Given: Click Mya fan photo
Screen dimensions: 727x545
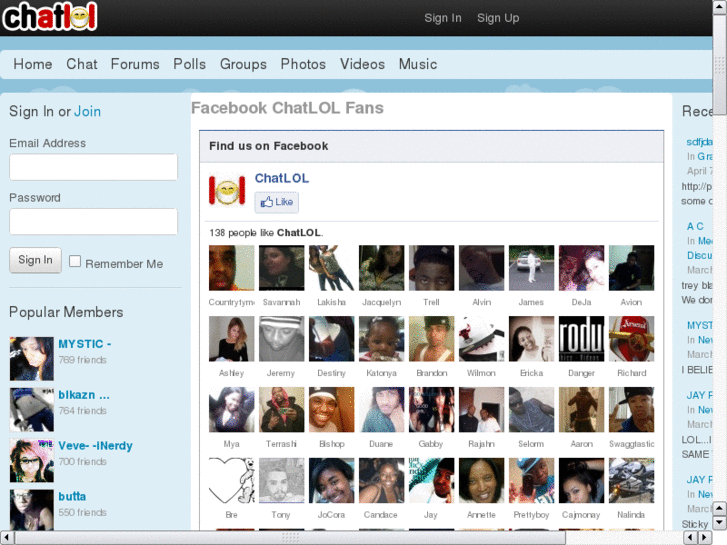Looking at the screenshot, I should (231, 410).
